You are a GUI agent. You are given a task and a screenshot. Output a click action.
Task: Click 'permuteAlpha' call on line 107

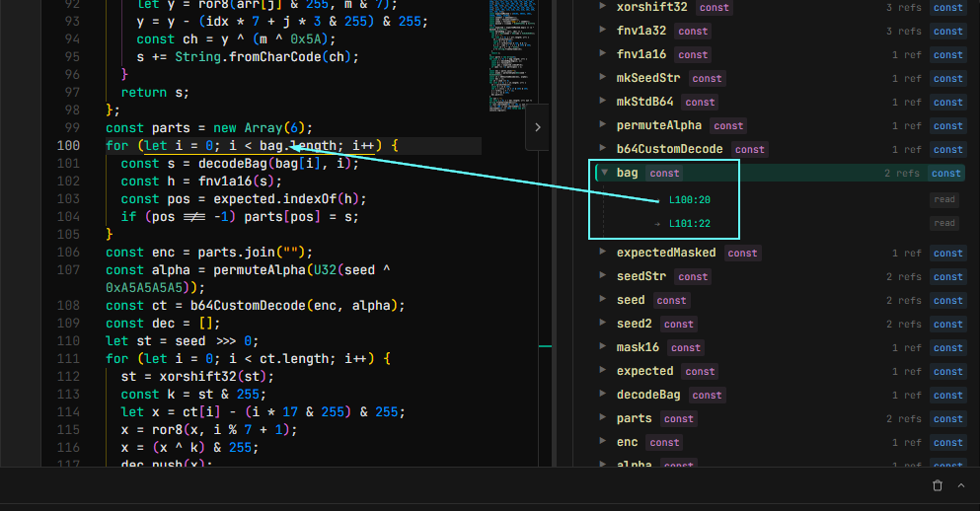point(260,270)
